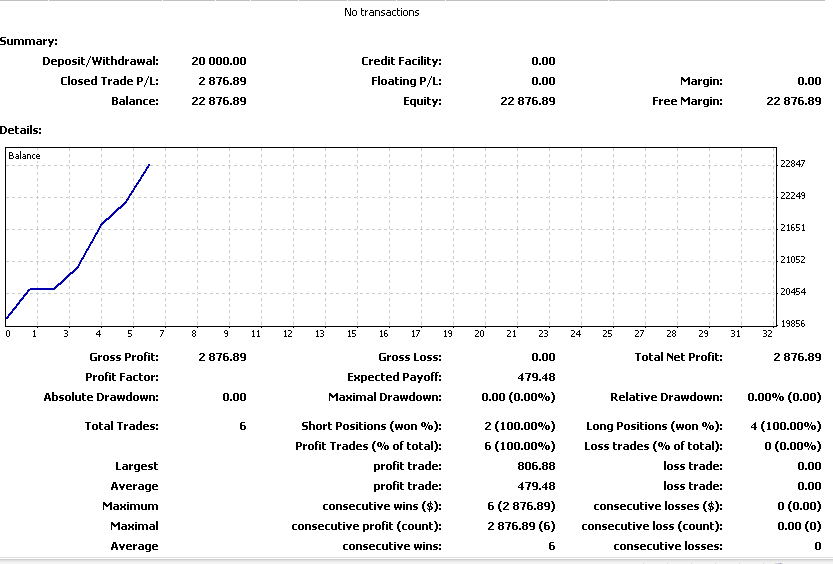Click the 22249 y-axis label

point(793,195)
